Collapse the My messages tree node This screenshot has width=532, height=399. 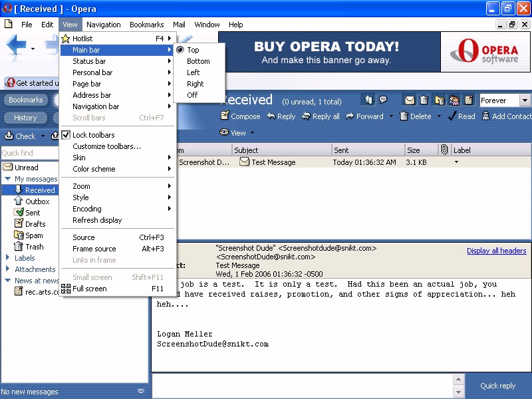pyautogui.click(x=7, y=179)
